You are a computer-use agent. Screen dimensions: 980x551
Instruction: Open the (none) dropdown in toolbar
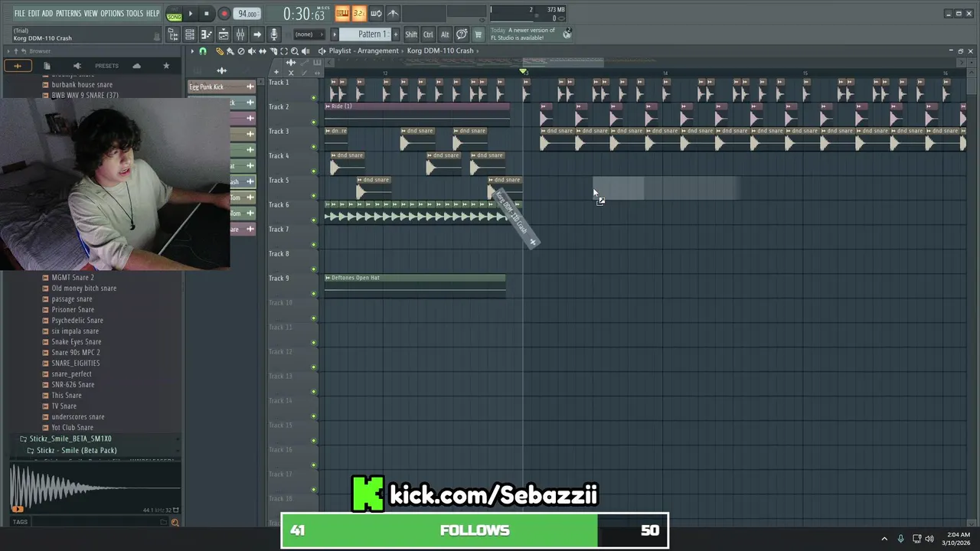click(309, 34)
